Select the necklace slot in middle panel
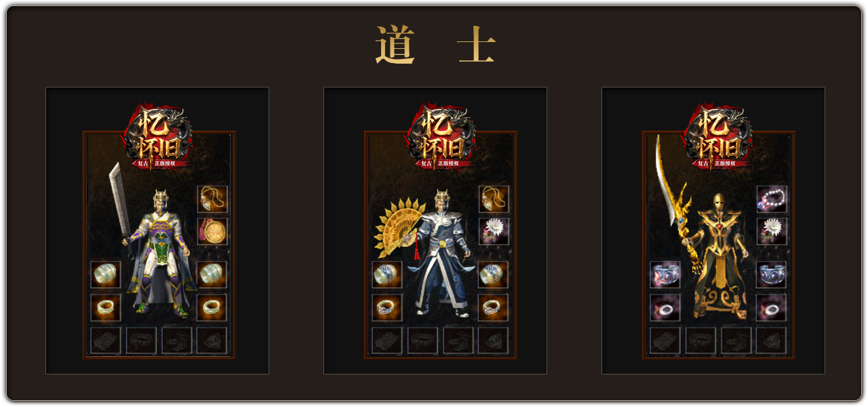 click(x=494, y=199)
